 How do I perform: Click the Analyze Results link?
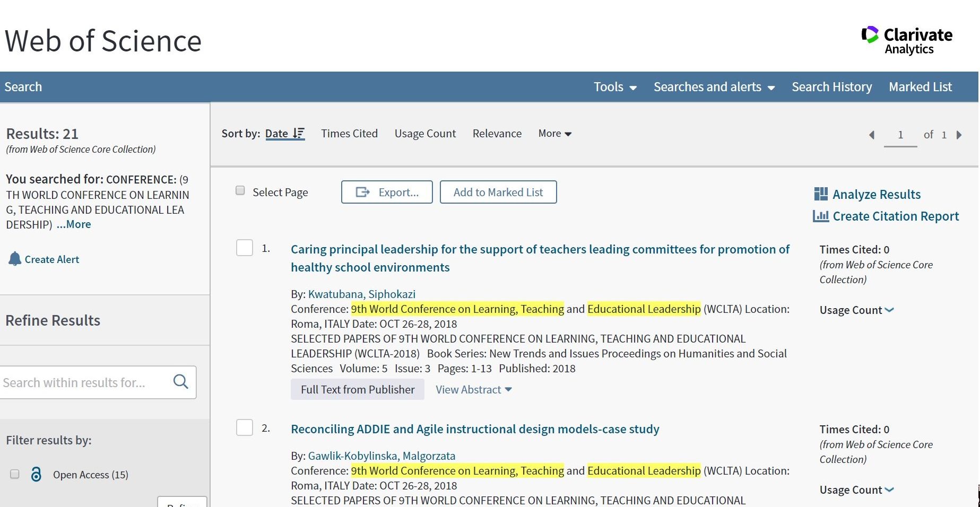point(877,195)
